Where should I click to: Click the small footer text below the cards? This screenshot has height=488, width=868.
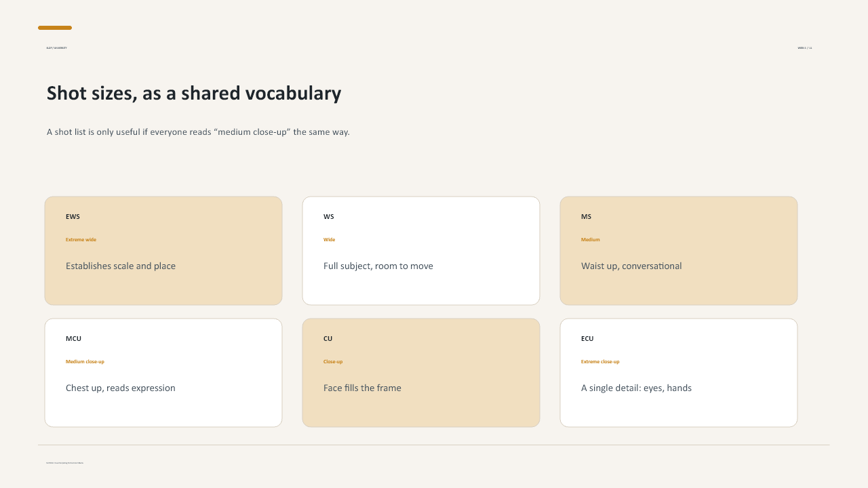click(64, 463)
